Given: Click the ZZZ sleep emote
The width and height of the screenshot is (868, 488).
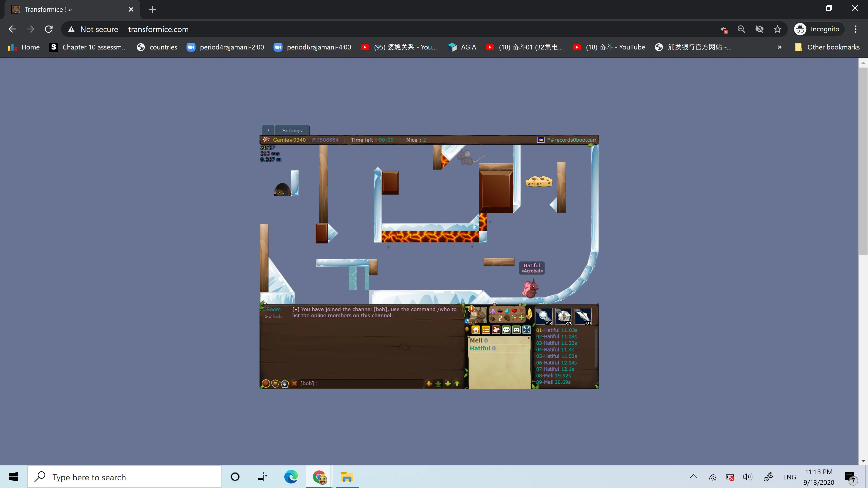Looking at the screenshot, I should coord(500,318).
